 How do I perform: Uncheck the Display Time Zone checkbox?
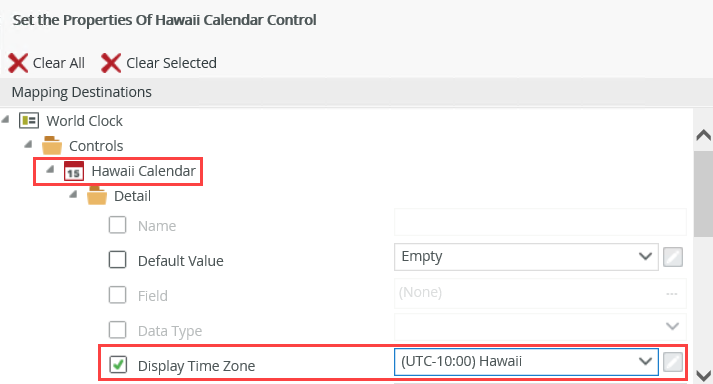tap(118, 364)
